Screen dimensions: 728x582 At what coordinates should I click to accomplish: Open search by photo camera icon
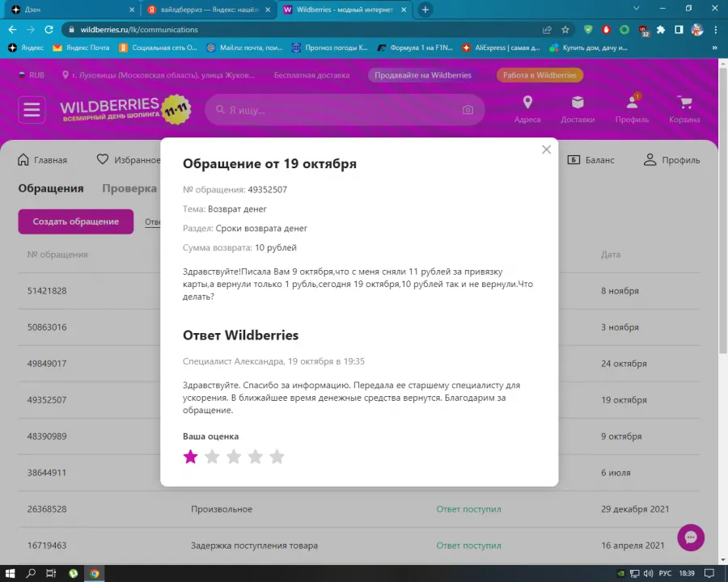[x=468, y=110]
